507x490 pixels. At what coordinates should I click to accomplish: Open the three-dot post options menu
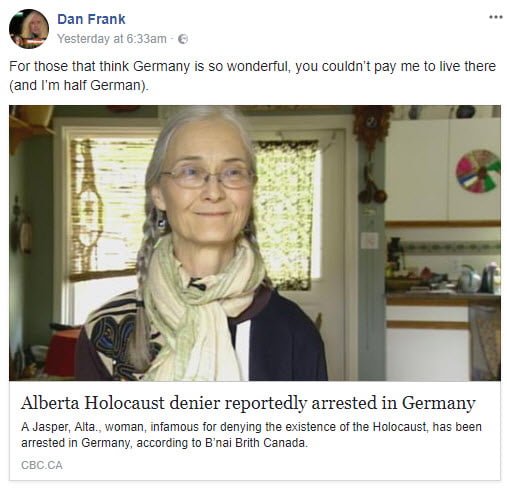click(x=495, y=17)
